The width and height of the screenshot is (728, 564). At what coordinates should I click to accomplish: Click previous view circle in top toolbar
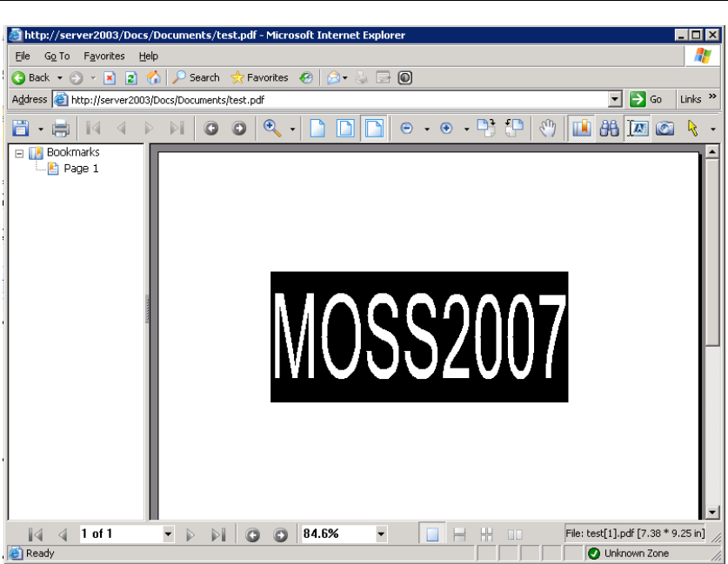210,129
